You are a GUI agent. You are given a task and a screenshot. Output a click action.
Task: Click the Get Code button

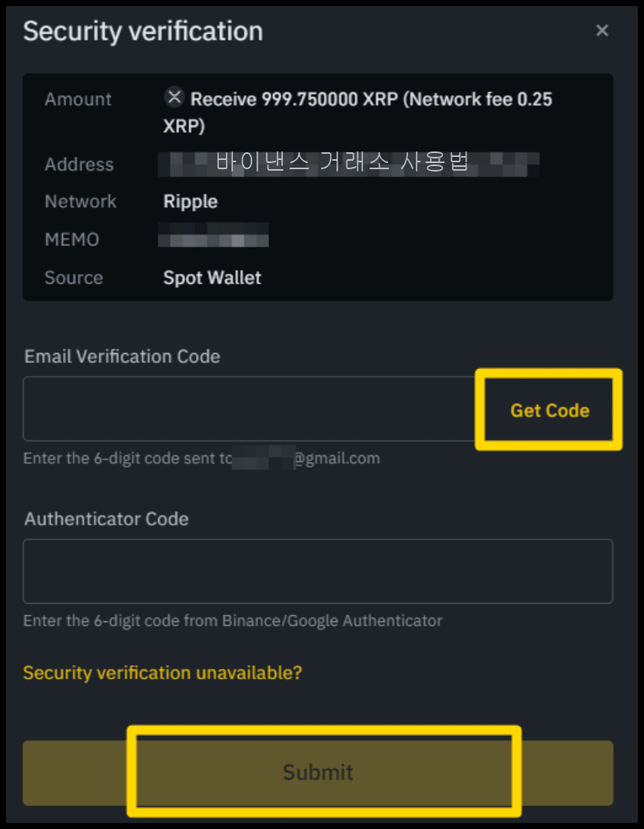point(549,410)
